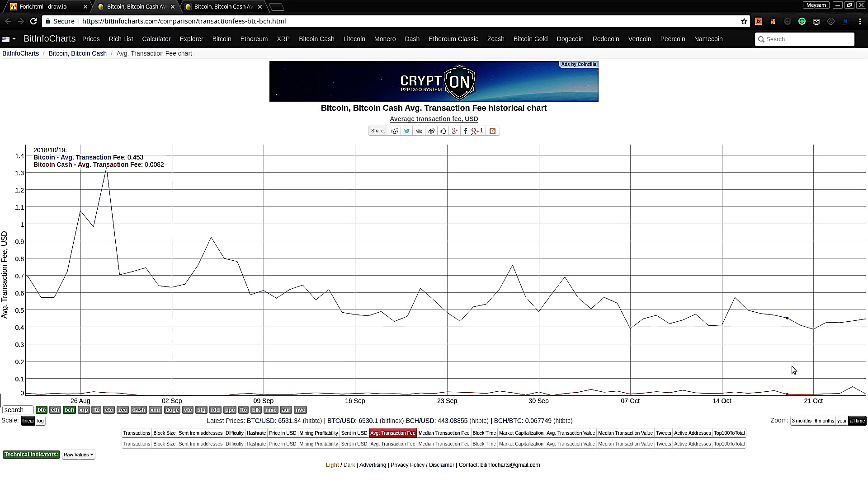Reload the current page

click(x=33, y=21)
